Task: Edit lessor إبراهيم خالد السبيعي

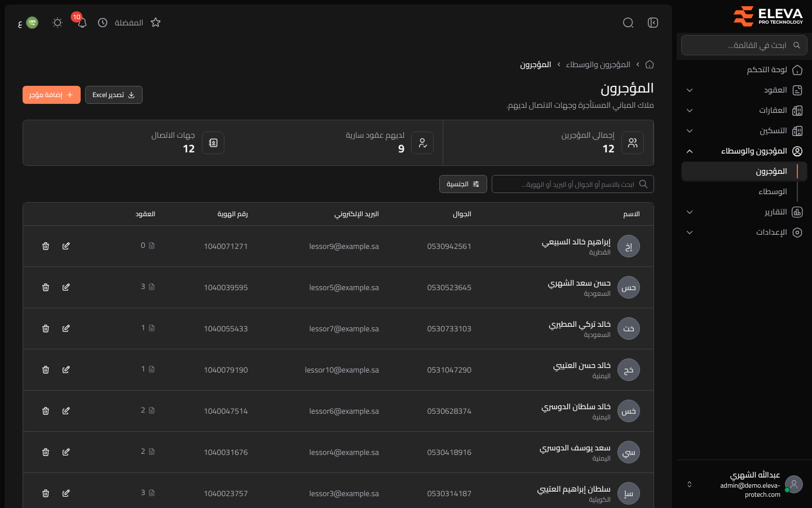Action: (66, 246)
